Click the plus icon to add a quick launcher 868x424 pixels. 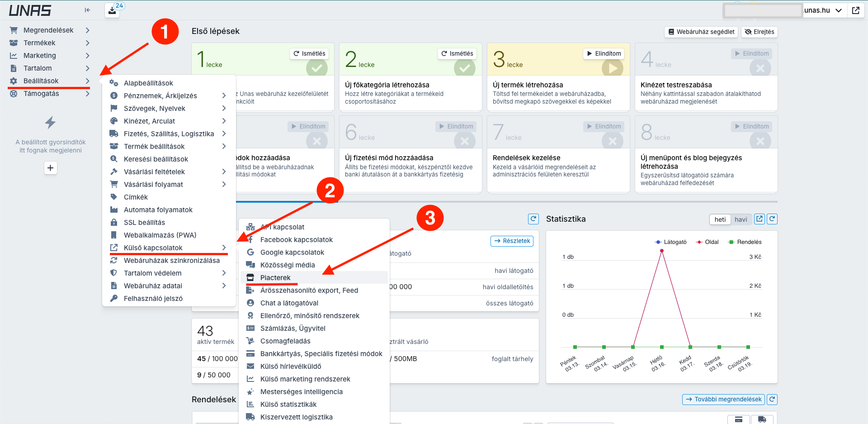click(x=50, y=168)
